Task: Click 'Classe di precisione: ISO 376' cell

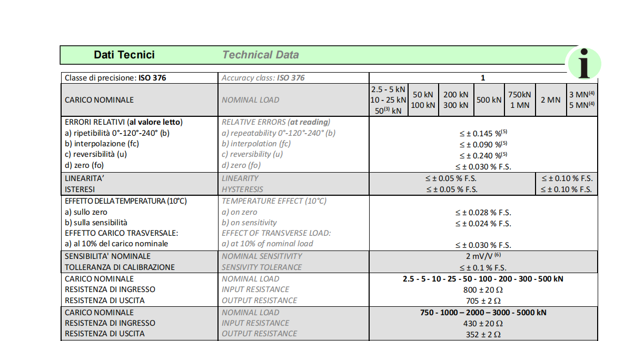Action: [140, 78]
